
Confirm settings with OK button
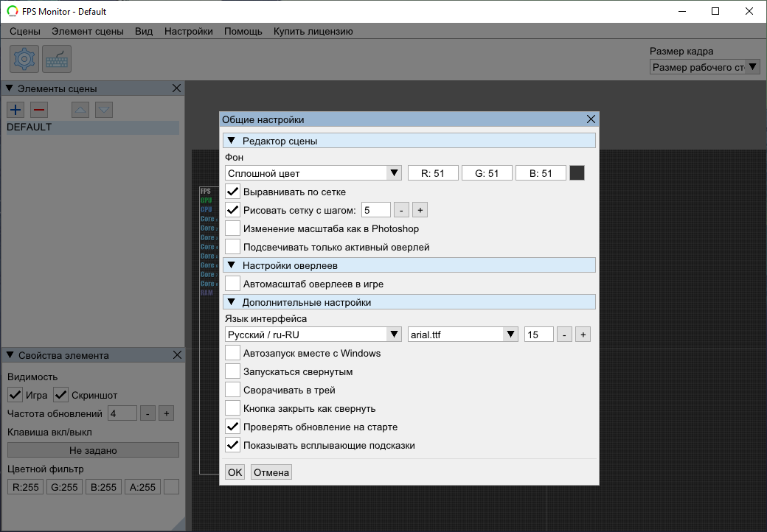tap(235, 472)
